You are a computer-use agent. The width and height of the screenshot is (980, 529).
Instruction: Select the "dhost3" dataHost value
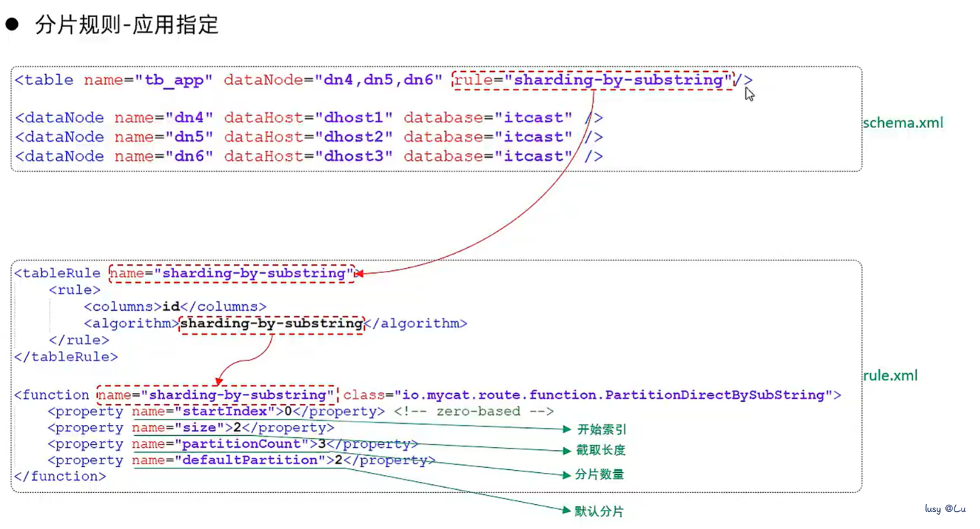tap(353, 156)
